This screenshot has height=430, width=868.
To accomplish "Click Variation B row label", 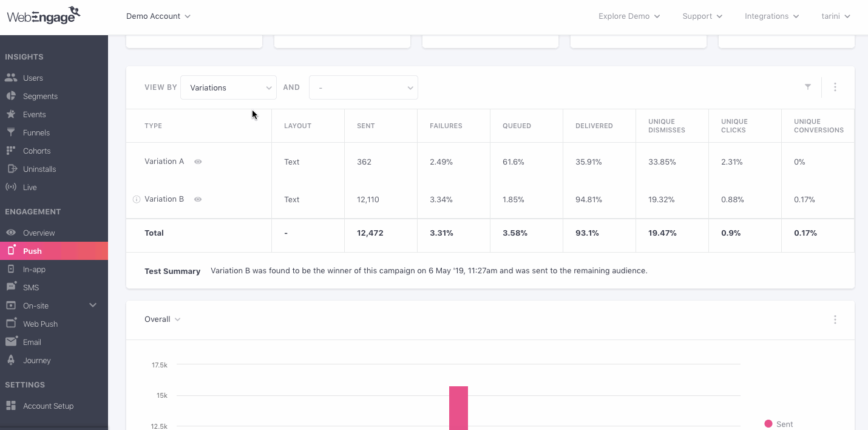I will point(164,199).
